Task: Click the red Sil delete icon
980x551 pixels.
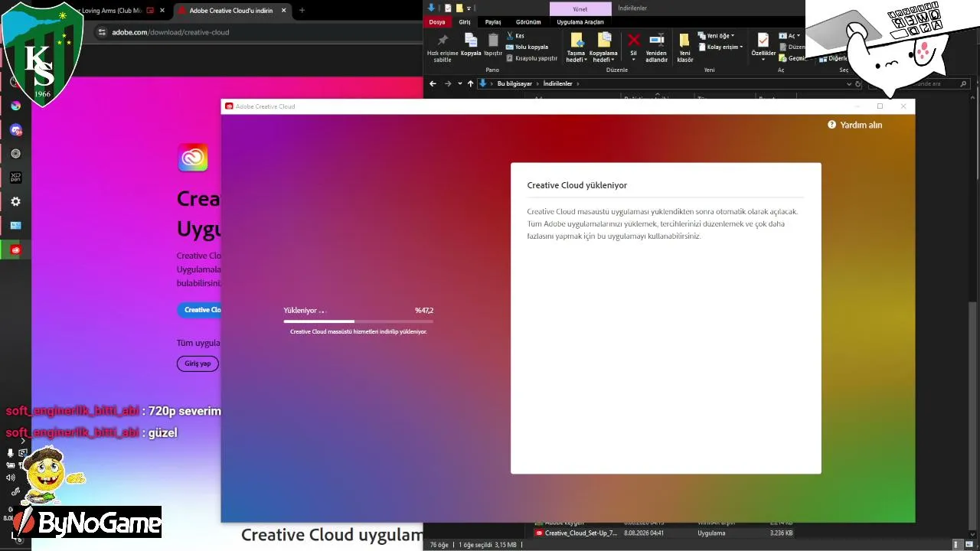Action: [633, 41]
